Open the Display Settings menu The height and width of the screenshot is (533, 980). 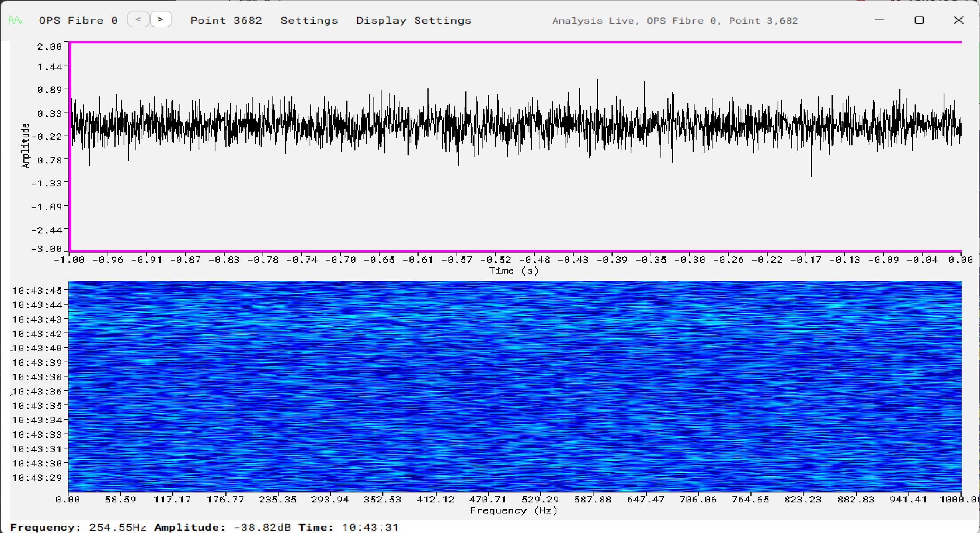(x=413, y=21)
